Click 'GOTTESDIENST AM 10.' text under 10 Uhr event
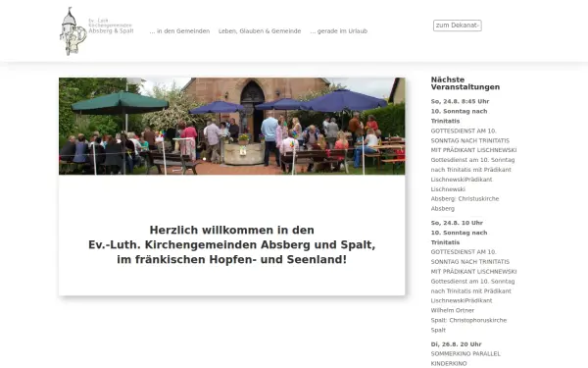588x368 pixels. tap(464, 252)
